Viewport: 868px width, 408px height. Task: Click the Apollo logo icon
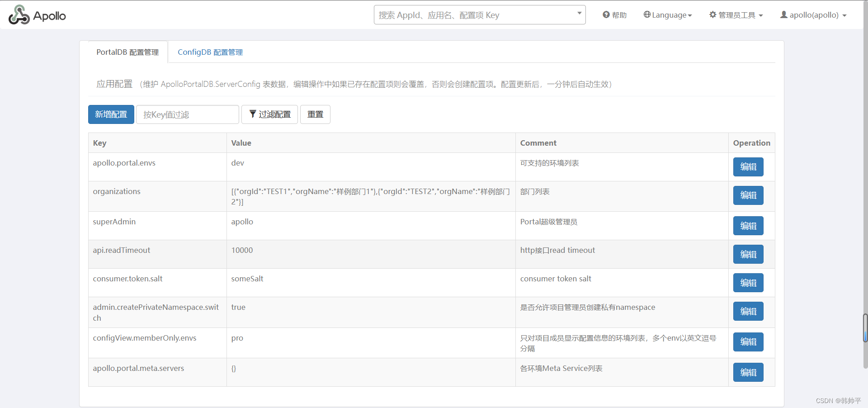click(x=19, y=14)
